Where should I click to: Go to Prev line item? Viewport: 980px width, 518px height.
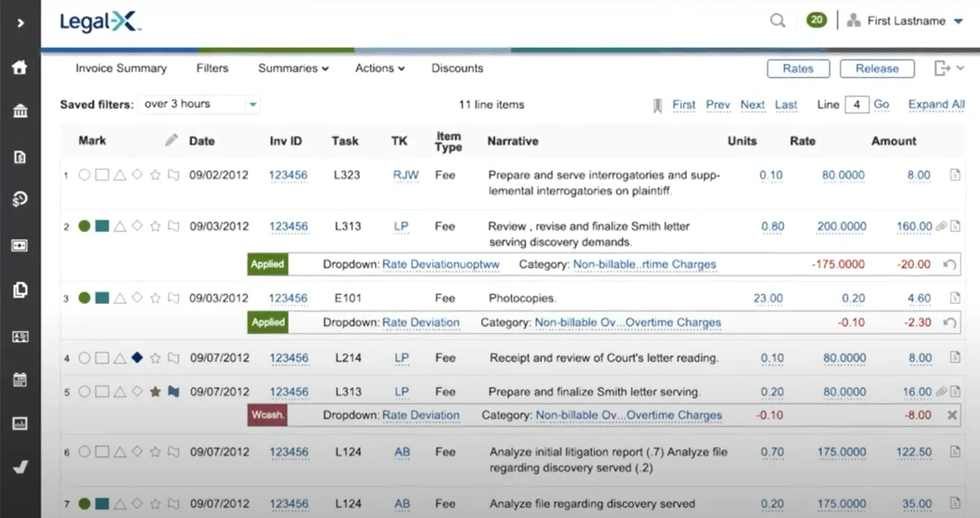(718, 105)
